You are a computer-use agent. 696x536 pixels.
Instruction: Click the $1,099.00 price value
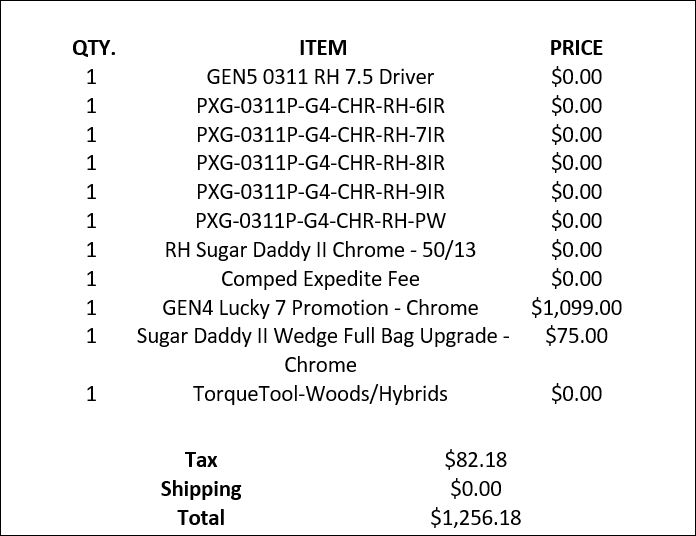pyautogui.click(x=576, y=308)
